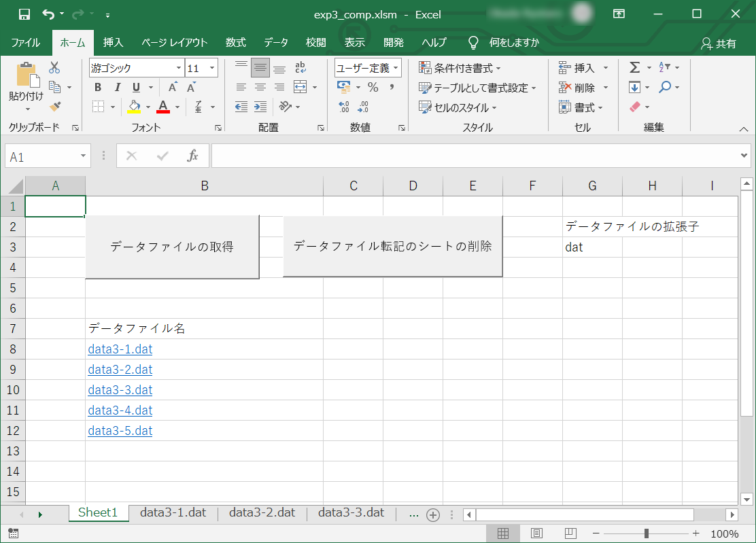756x543 pixels.
Task: Apply percent style format
Action: (x=373, y=87)
